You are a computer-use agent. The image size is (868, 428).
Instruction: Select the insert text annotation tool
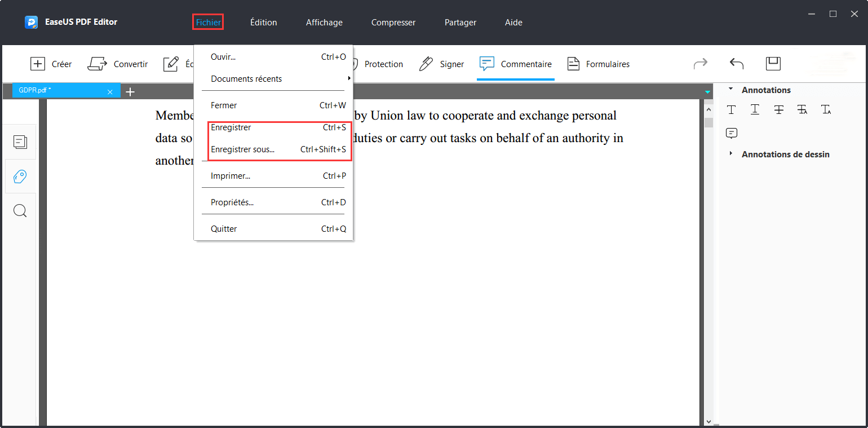(x=826, y=109)
